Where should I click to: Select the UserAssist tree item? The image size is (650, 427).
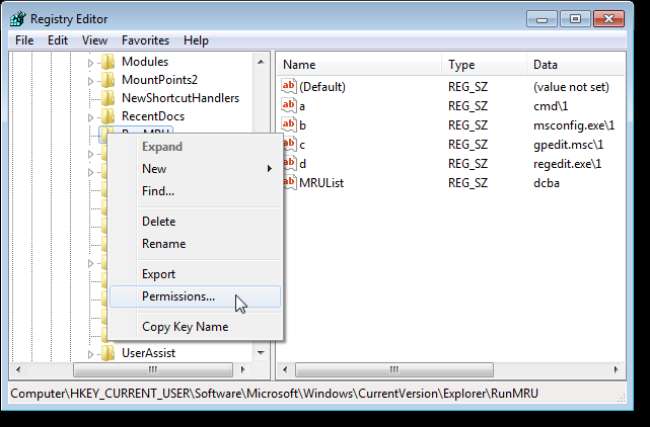148,353
